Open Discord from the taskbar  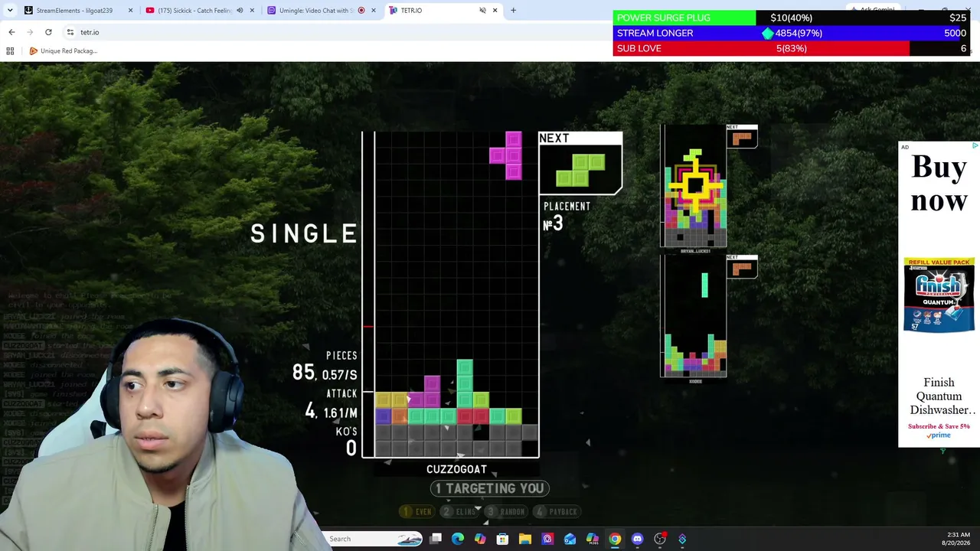coord(637,539)
